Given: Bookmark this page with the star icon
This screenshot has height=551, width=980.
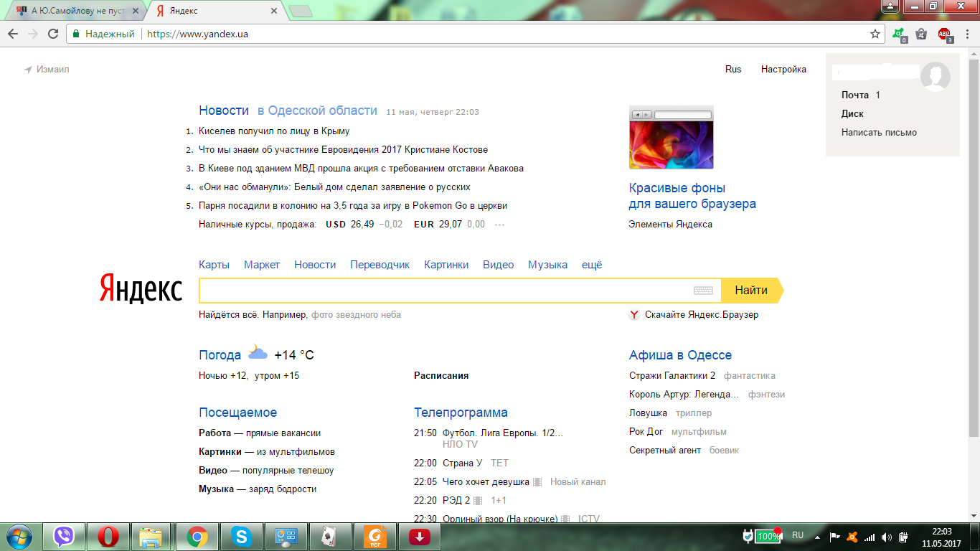Looking at the screenshot, I should click(x=875, y=34).
